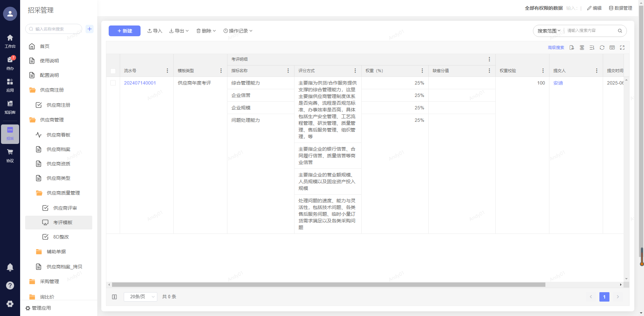Enter fullscreen with the expand icon
644x316 pixels.
coord(622,48)
